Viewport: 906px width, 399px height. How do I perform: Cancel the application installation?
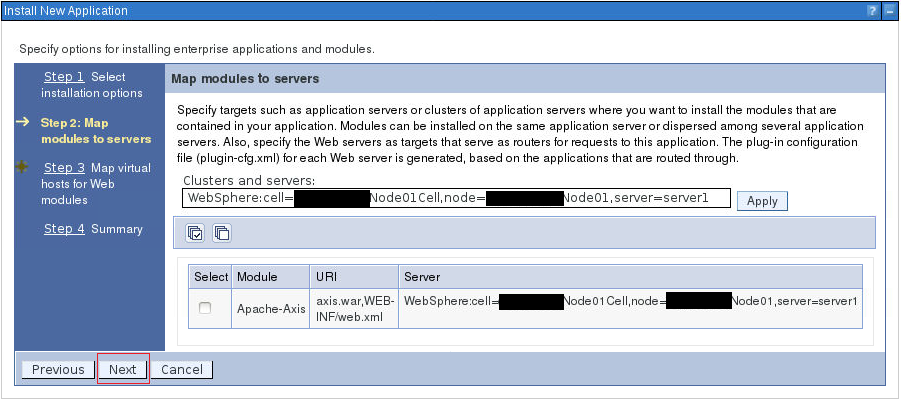pyautogui.click(x=181, y=370)
